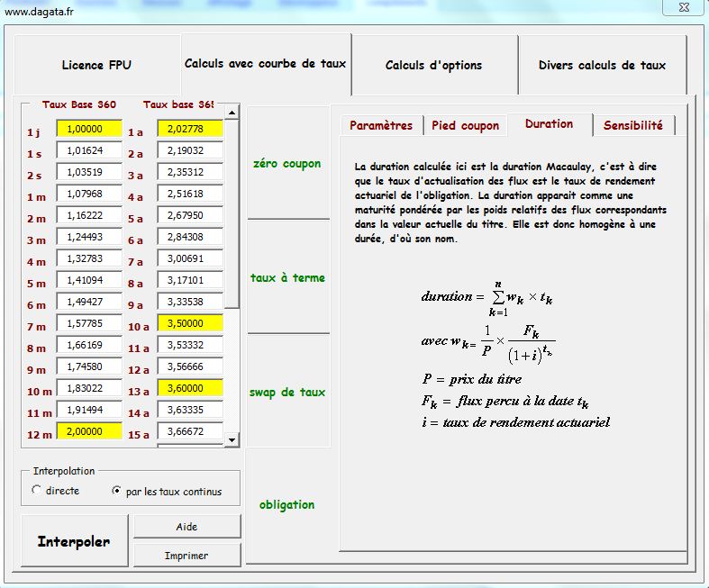Click the 8 m rate field 1,66169

pos(89,345)
